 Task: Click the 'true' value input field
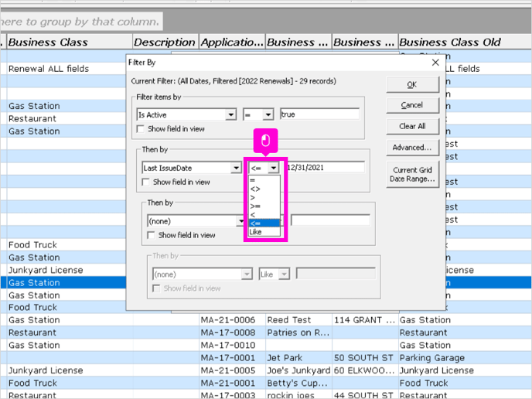(x=319, y=114)
